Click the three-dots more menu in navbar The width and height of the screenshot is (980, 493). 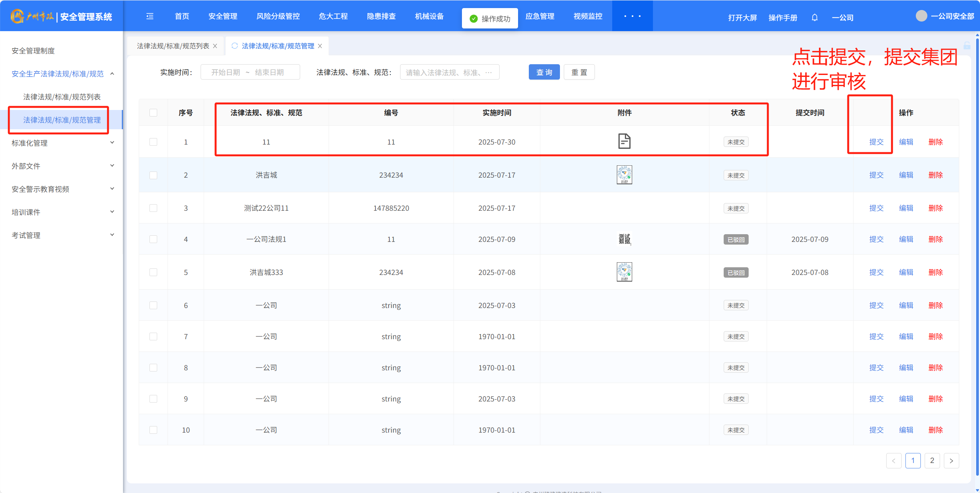click(632, 16)
